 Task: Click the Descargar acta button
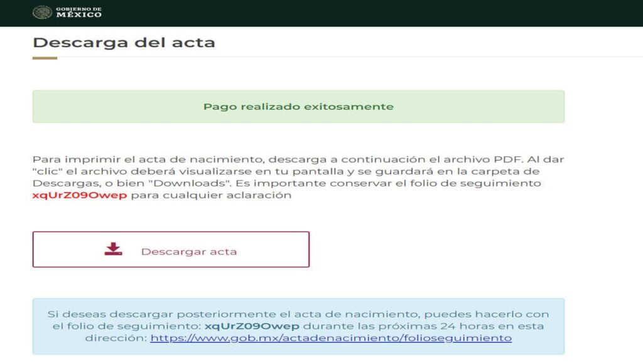coord(171,250)
